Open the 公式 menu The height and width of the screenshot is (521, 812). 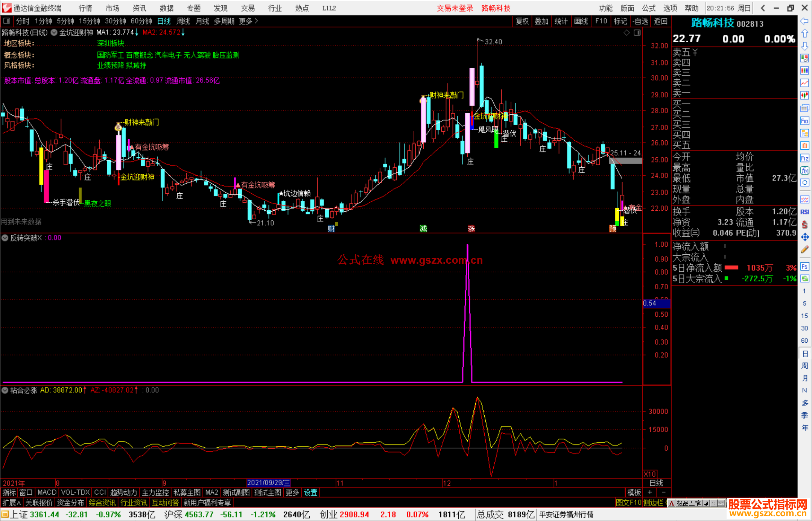(x=649, y=8)
